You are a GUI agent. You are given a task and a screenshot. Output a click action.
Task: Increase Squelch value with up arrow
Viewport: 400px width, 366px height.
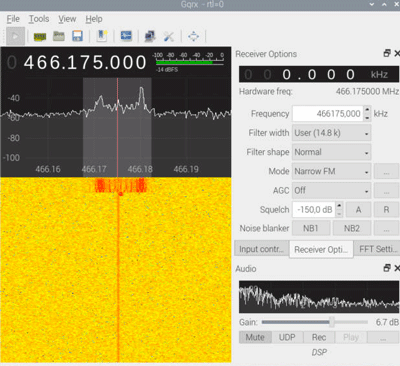coord(339,206)
